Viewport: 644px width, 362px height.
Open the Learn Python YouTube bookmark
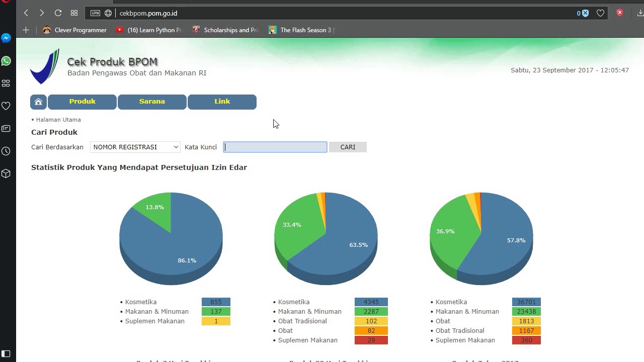pos(148,30)
